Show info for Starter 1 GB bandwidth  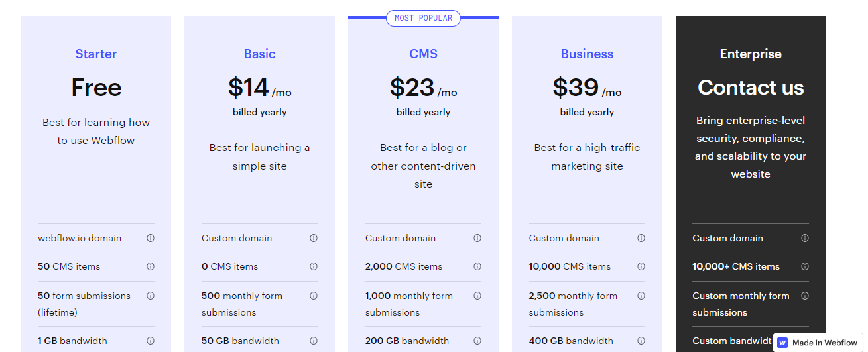click(151, 341)
